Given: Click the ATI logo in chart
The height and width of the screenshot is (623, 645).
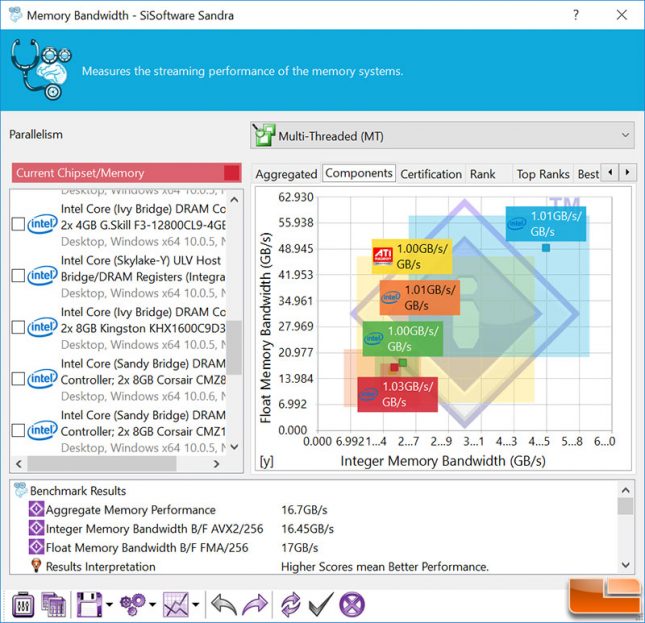Looking at the screenshot, I should pyautogui.click(x=383, y=256).
